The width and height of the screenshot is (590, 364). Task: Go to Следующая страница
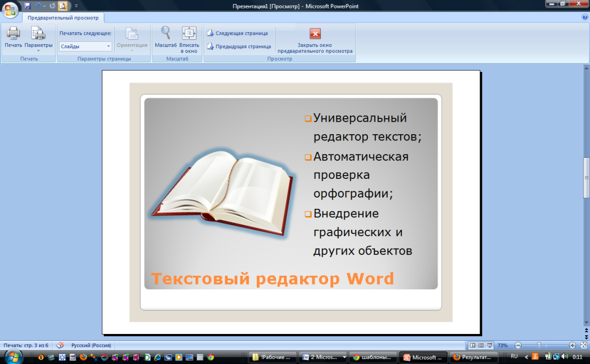(237, 33)
